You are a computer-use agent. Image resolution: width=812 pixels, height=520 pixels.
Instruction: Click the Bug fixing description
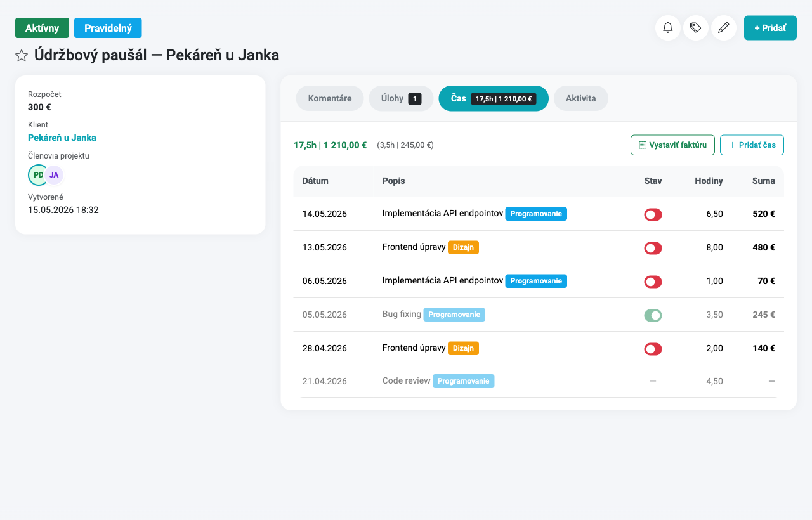coord(402,314)
